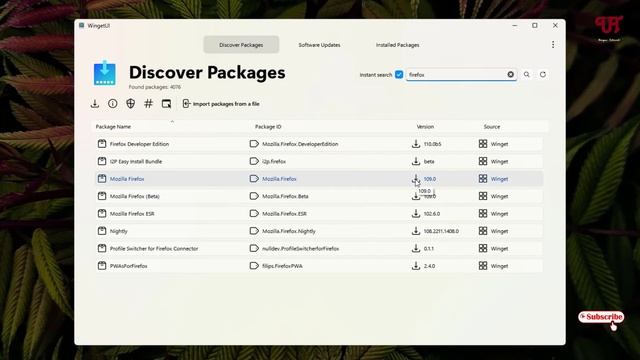
Task: Click the highlighted Mozilla.Firefox package ID
Action: pyautogui.click(x=279, y=179)
